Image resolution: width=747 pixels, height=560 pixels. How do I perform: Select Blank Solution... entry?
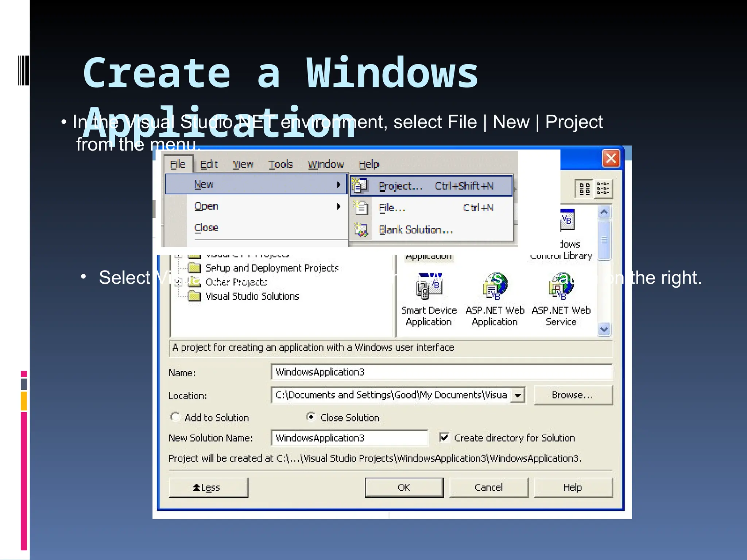pos(431,230)
